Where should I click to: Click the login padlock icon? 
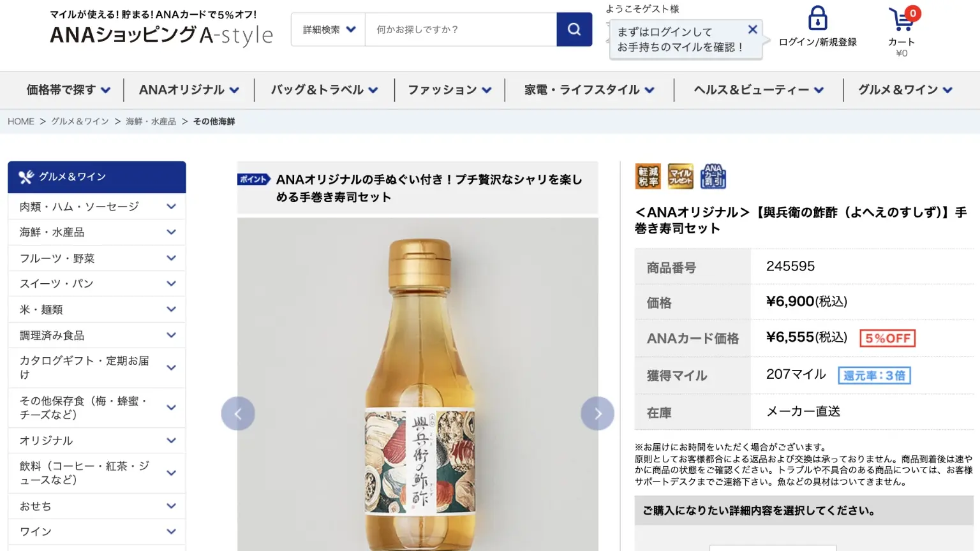pos(817,18)
